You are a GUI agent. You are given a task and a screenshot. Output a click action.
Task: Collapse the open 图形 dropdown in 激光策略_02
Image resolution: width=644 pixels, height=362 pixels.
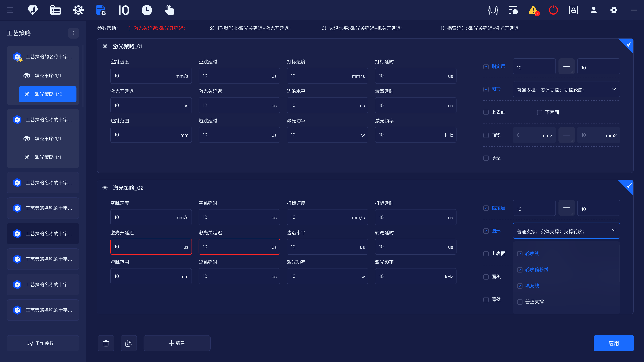(614, 231)
